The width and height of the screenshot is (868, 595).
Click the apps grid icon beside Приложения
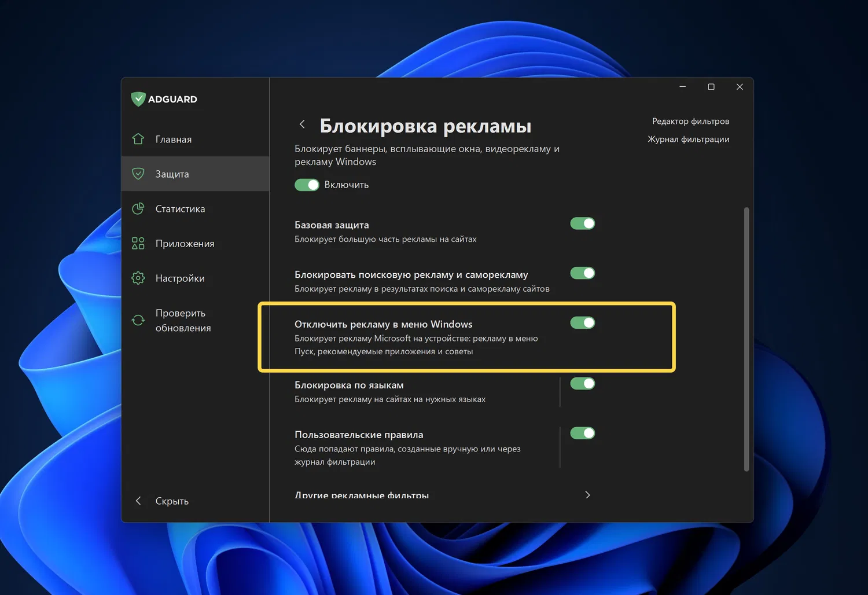[x=138, y=243]
